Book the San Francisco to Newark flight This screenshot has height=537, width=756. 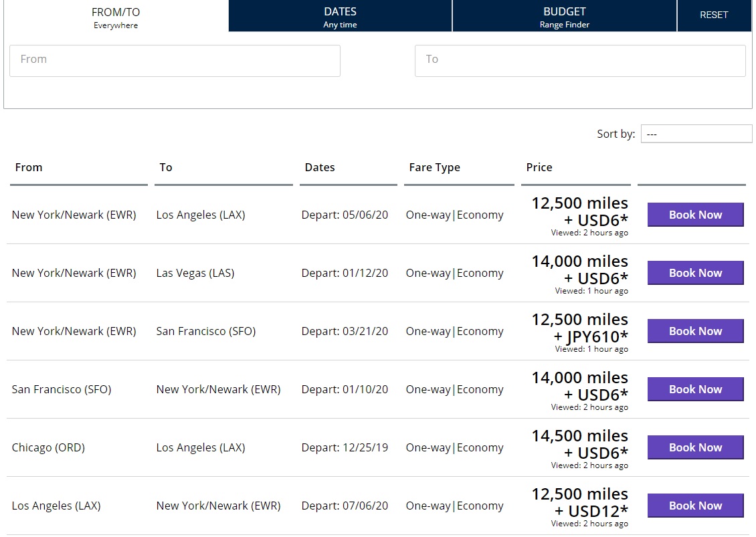tap(695, 389)
